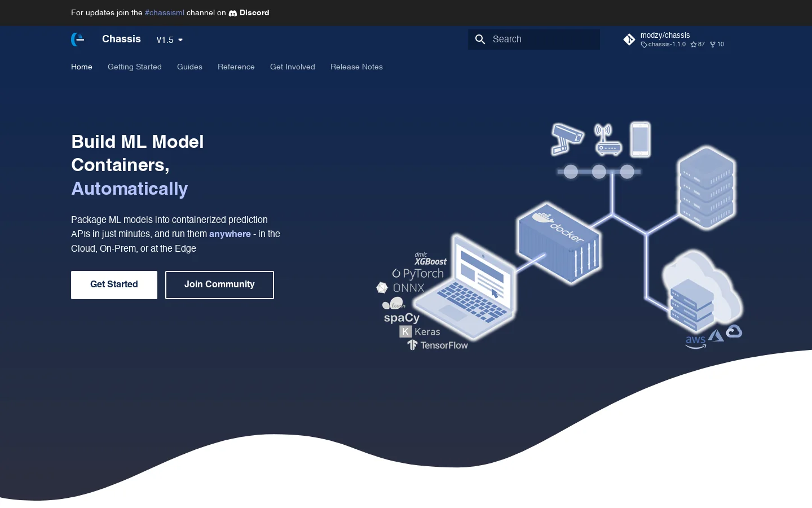812x508 pixels.
Task: Open the modzy/chassis repository link
Action: click(x=665, y=35)
